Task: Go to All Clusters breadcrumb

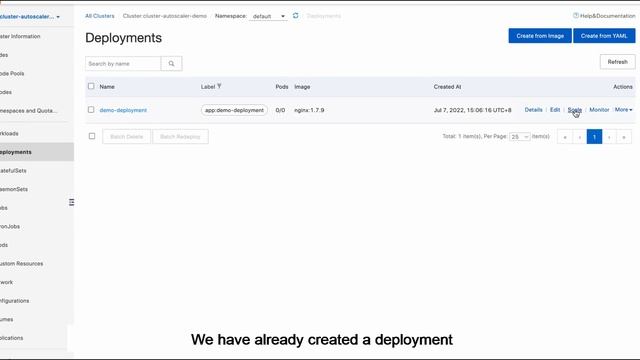Action: pyautogui.click(x=100, y=16)
